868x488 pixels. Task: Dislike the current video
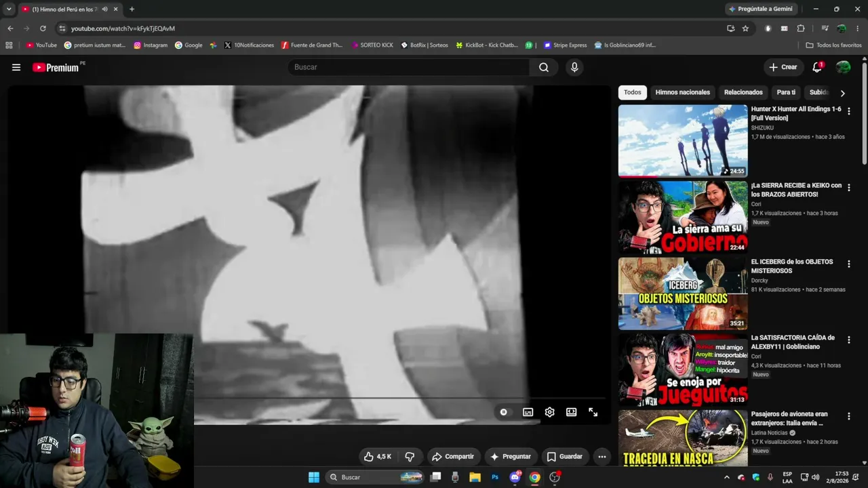point(410,457)
